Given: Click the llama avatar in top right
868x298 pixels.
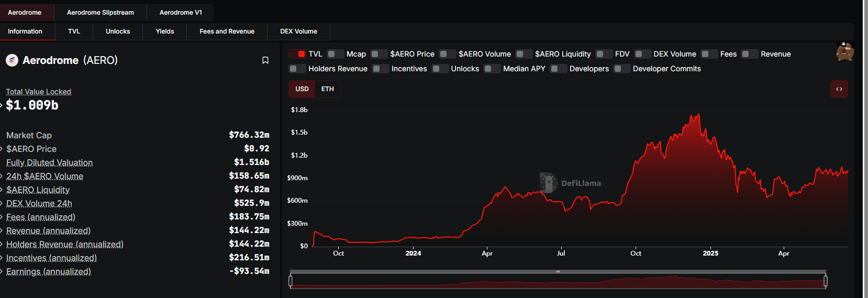Looking at the screenshot, I should (844, 52).
